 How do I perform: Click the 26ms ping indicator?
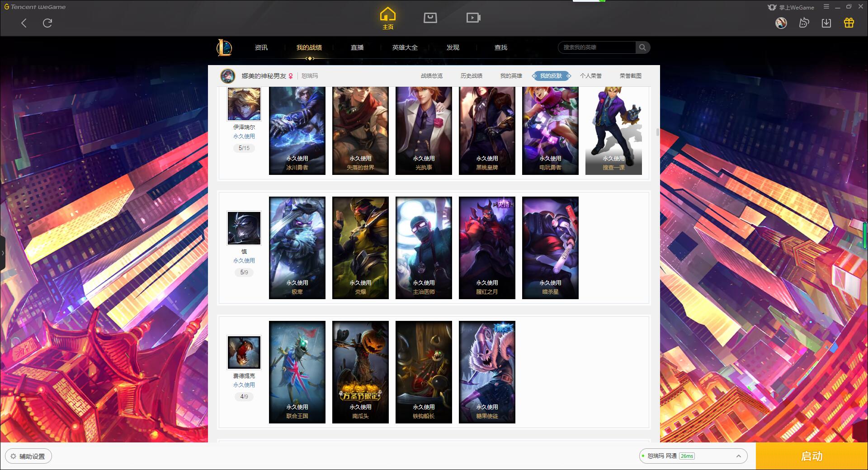pos(687,456)
